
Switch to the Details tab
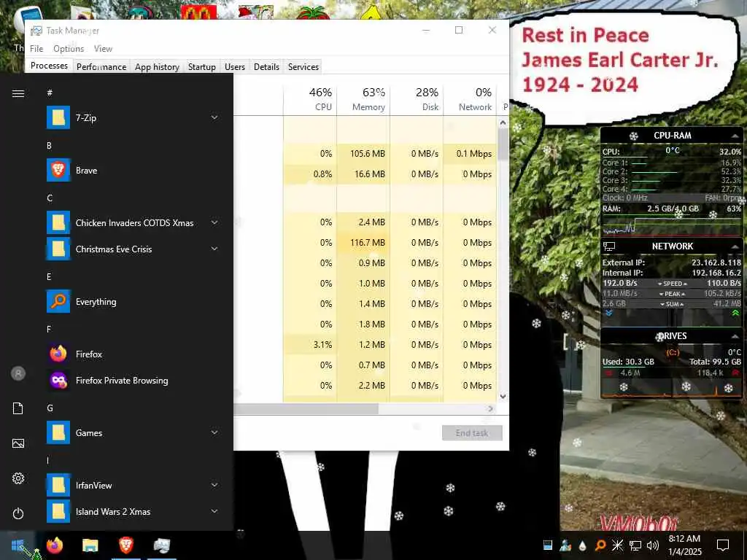(x=266, y=66)
